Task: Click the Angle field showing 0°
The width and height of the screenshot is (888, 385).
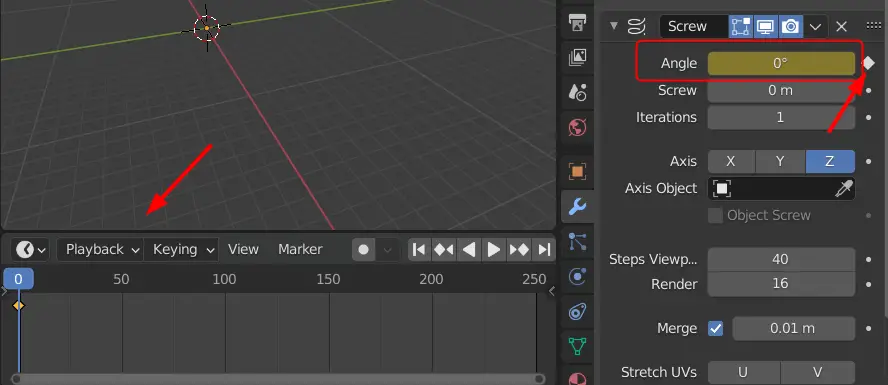Action: coord(781,63)
